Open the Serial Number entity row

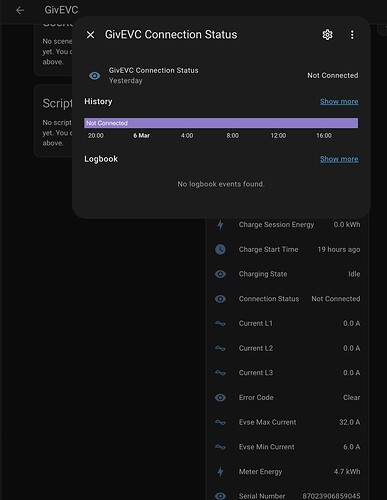287,494
